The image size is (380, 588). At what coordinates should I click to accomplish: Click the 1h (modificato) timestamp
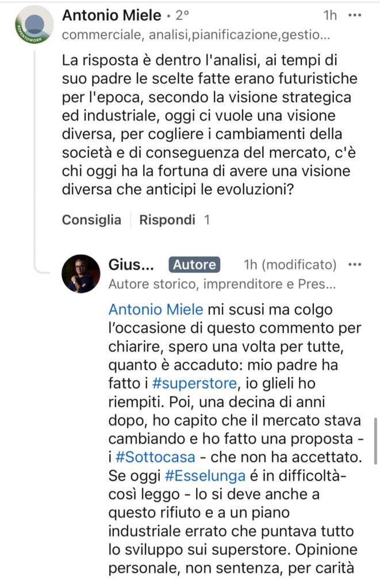[290, 265]
